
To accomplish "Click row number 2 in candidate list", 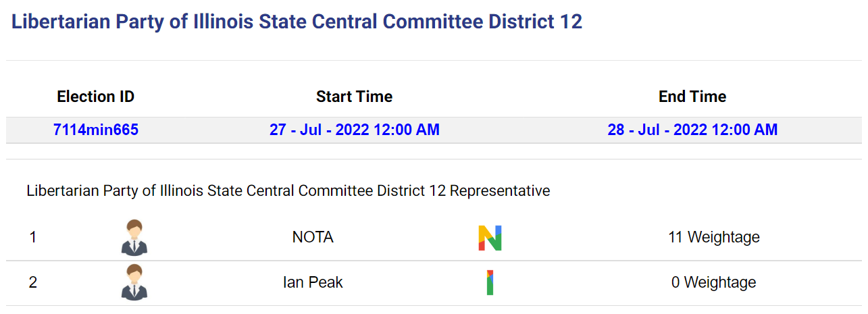I will tap(33, 282).
